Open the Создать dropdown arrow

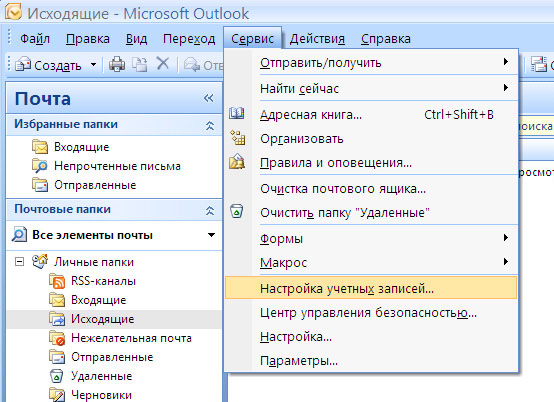point(93,65)
